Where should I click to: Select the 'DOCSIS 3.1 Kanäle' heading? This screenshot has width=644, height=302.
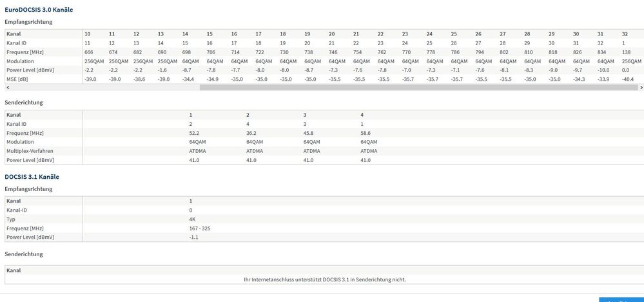[32, 177]
